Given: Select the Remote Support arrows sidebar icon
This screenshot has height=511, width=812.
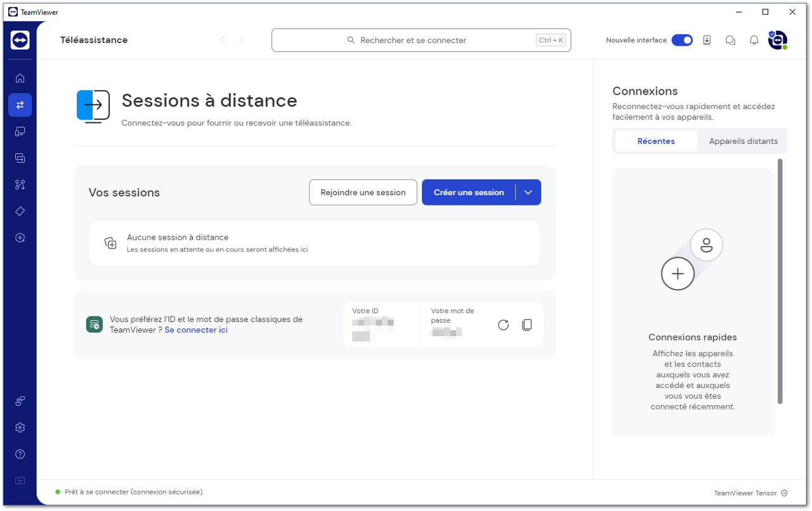Looking at the screenshot, I should pos(20,105).
